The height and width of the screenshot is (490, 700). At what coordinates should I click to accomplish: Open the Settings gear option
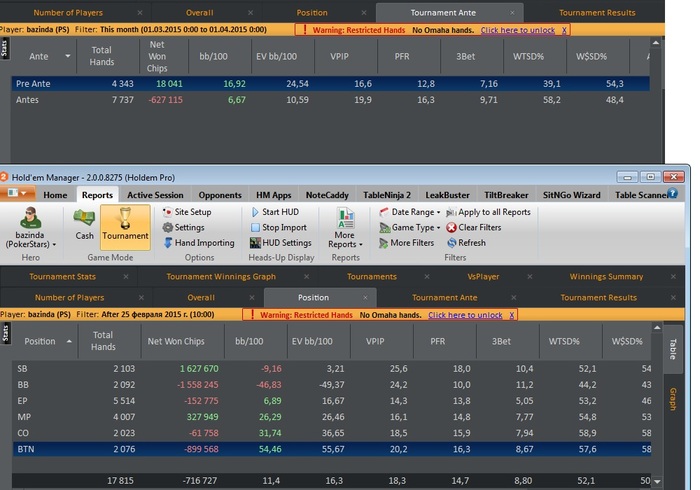pyautogui.click(x=188, y=227)
